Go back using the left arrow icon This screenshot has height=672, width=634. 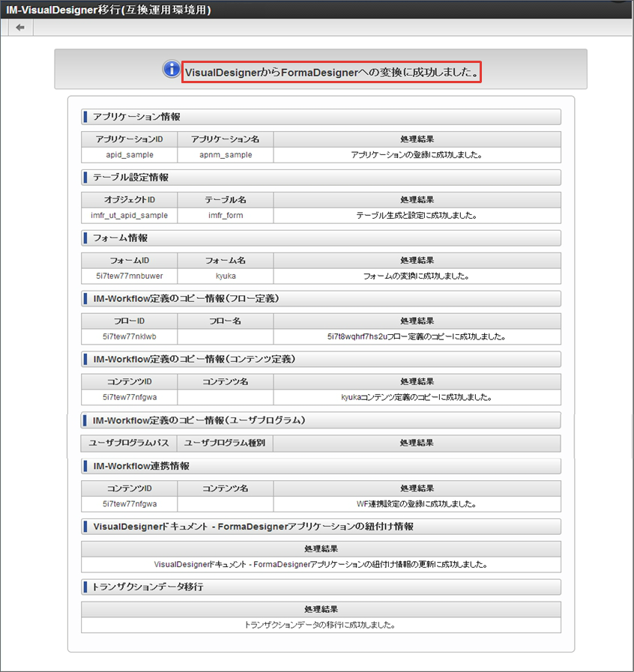19,28
